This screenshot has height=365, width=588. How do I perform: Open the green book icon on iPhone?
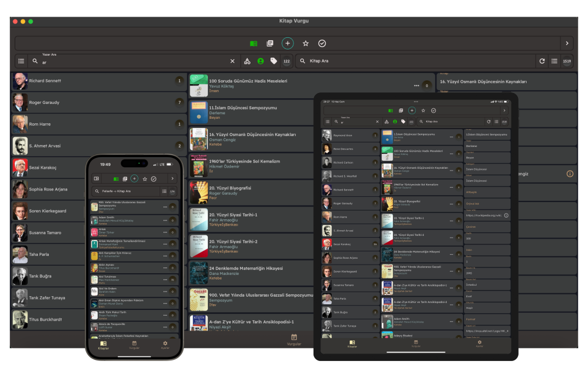(116, 179)
